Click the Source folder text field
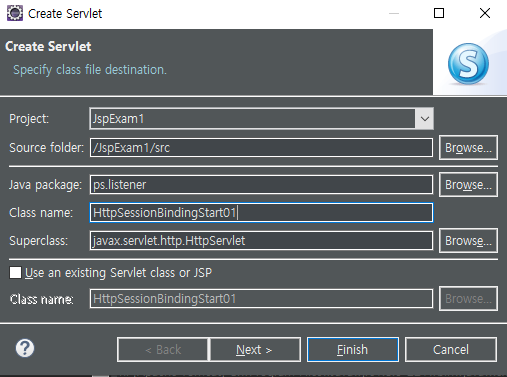 click(261, 148)
